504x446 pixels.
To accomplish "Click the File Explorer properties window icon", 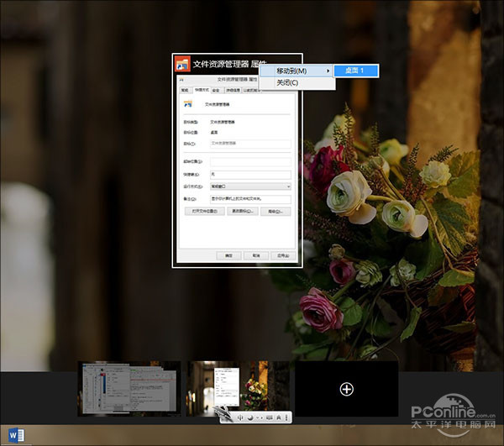I will (182, 65).
